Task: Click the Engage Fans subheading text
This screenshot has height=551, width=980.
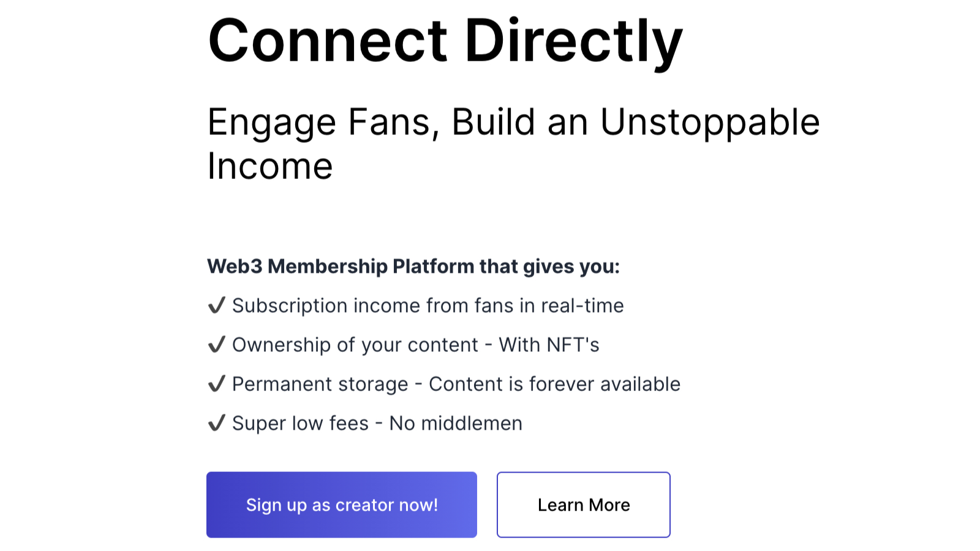Action: [513, 144]
